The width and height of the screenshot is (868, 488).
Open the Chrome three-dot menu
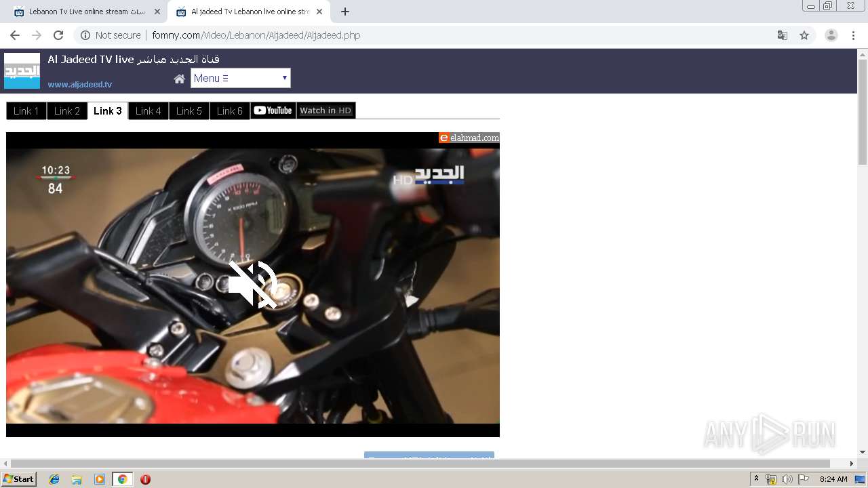(853, 35)
